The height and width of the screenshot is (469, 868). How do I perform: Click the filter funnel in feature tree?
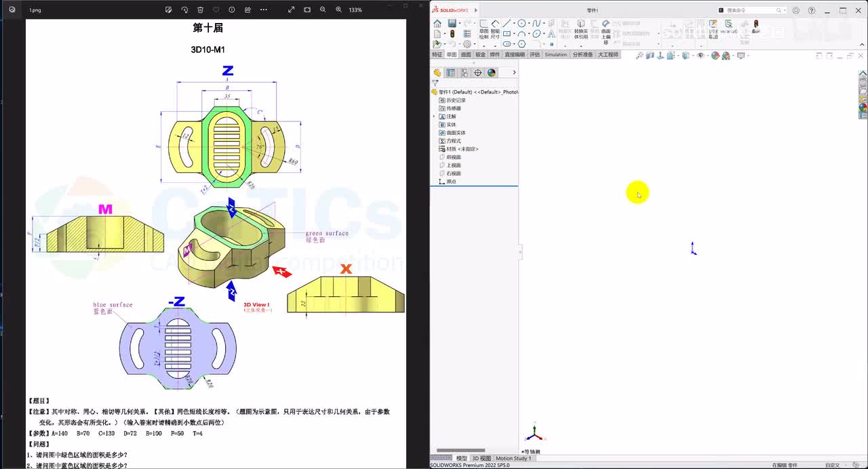point(435,83)
